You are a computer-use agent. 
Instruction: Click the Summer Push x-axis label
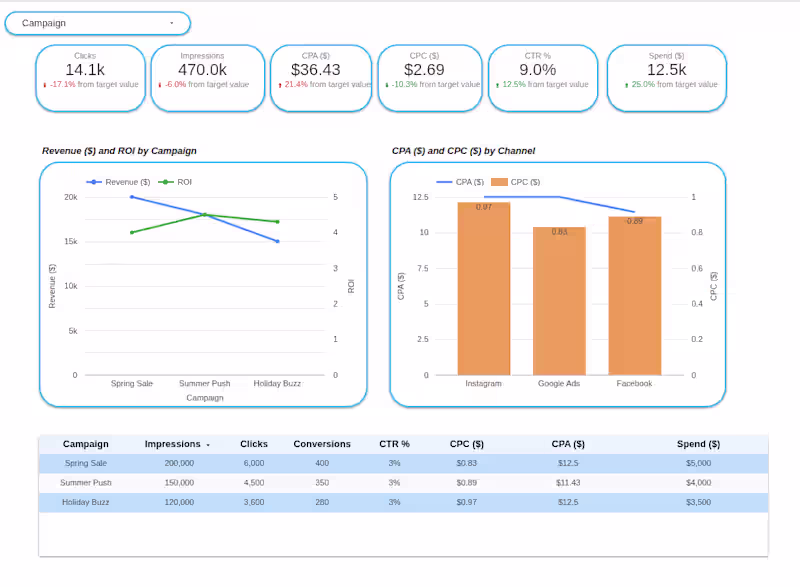[205, 384]
